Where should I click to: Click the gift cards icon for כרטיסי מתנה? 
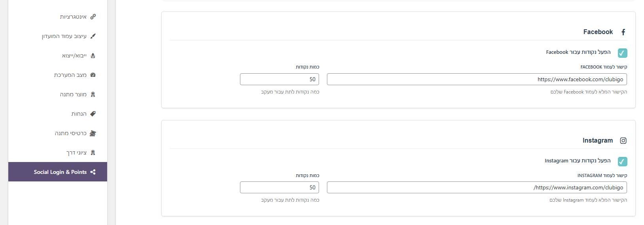click(x=93, y=133)
